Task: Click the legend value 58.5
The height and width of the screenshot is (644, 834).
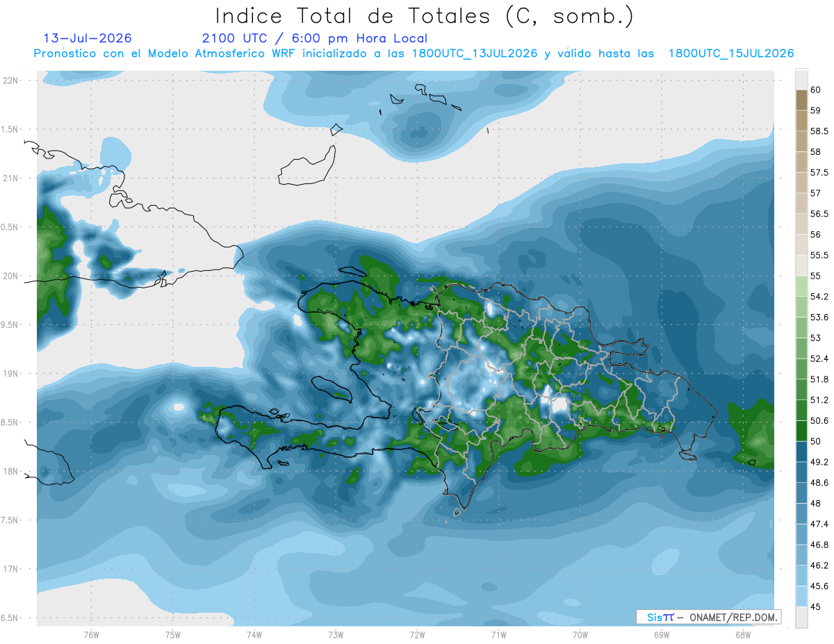Action: coord(819,131)
